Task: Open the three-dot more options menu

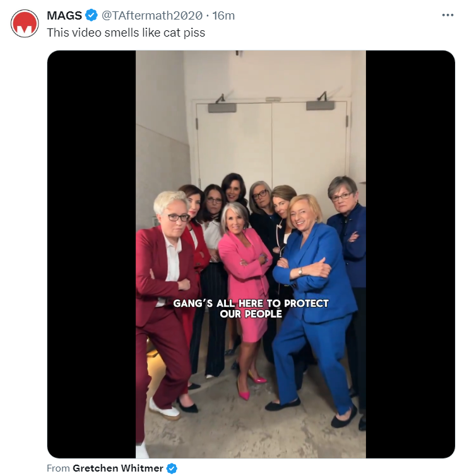Action: [x=447, y=15]
